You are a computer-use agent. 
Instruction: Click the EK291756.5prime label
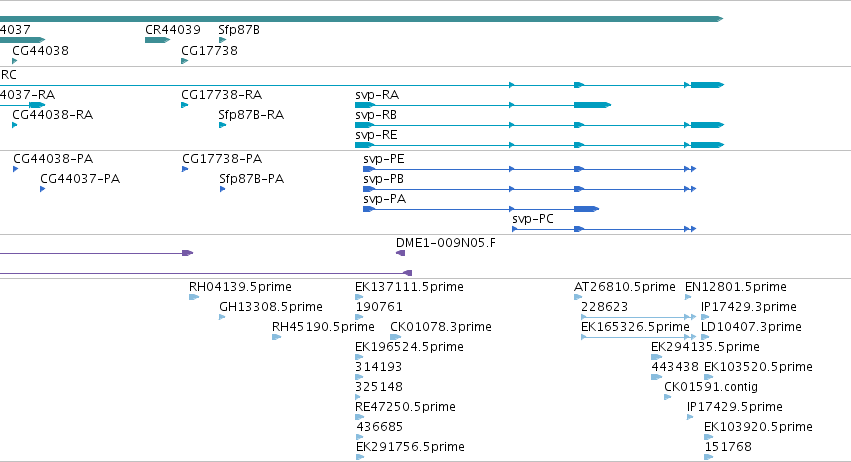(x=410, y=447)
